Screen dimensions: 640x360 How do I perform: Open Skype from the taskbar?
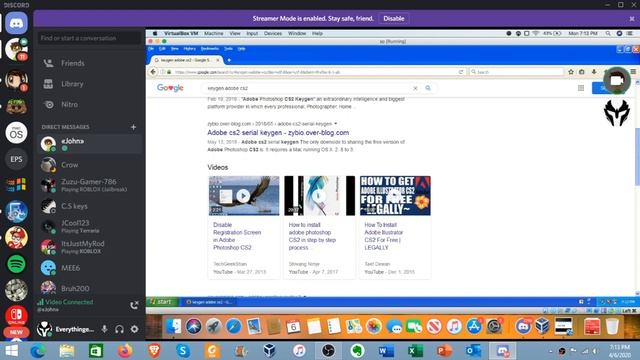tap(183, 351)
